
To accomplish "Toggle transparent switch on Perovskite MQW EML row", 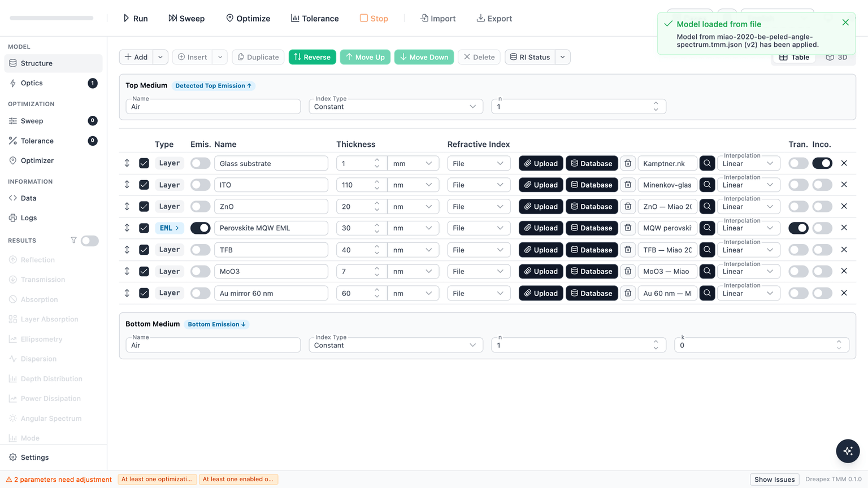I will click(798, 228).
